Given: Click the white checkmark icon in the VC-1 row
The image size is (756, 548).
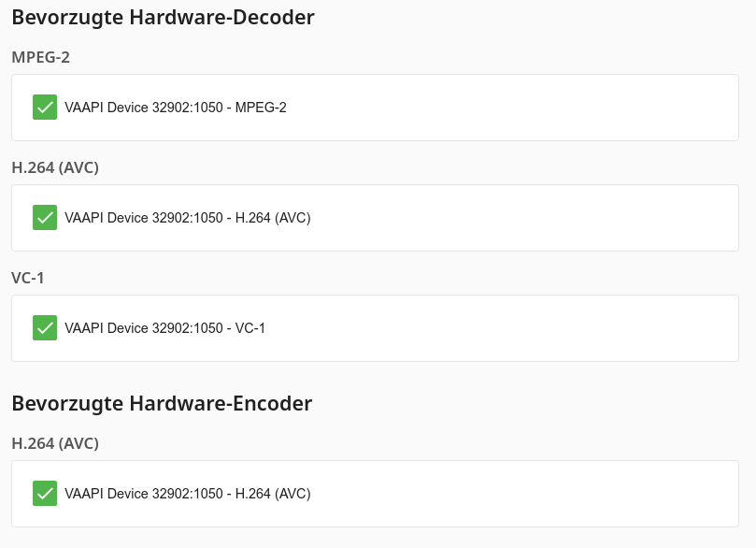Looking at the screenshot, I should pos(45,328).
